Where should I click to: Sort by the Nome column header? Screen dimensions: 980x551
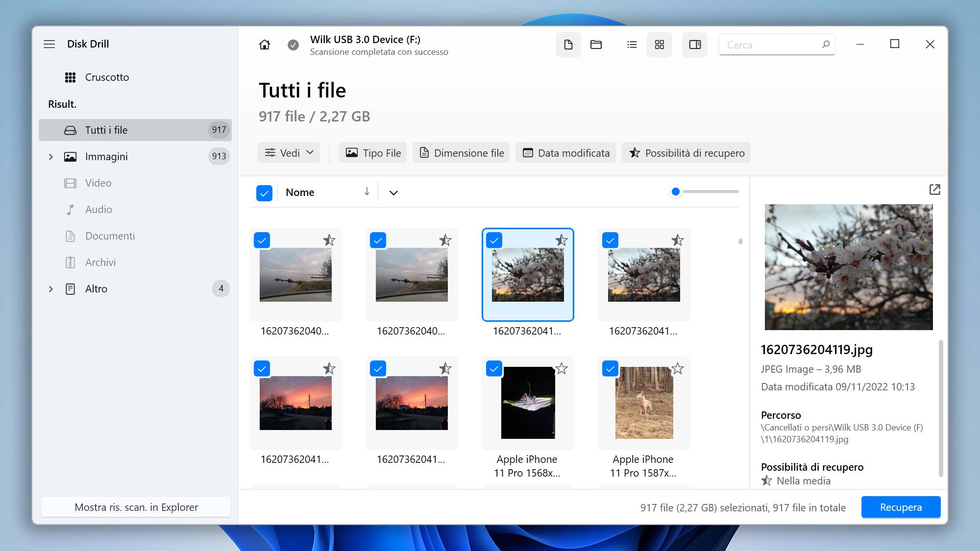(300, 192)
